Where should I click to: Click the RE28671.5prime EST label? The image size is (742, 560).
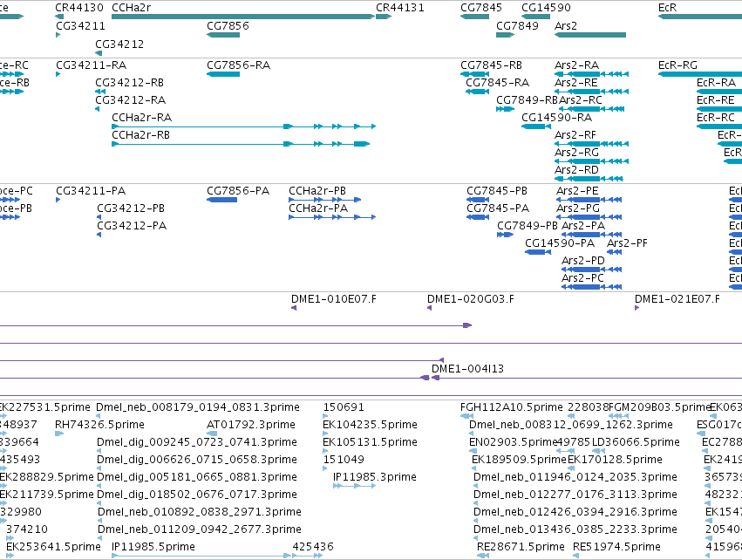[521, 547]
